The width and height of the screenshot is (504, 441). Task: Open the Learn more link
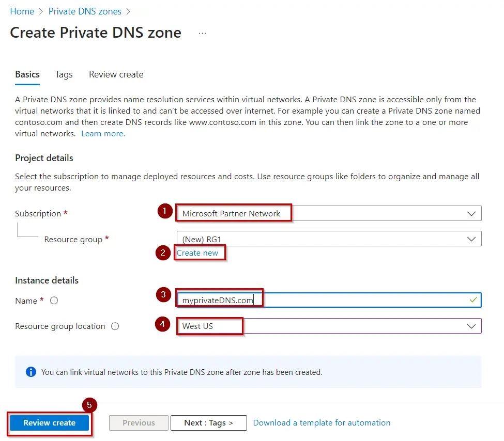click(x=102, y=133)
